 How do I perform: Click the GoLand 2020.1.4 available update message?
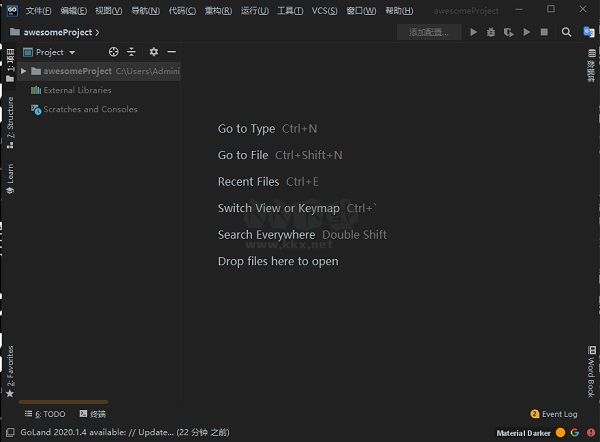[115, 432]
